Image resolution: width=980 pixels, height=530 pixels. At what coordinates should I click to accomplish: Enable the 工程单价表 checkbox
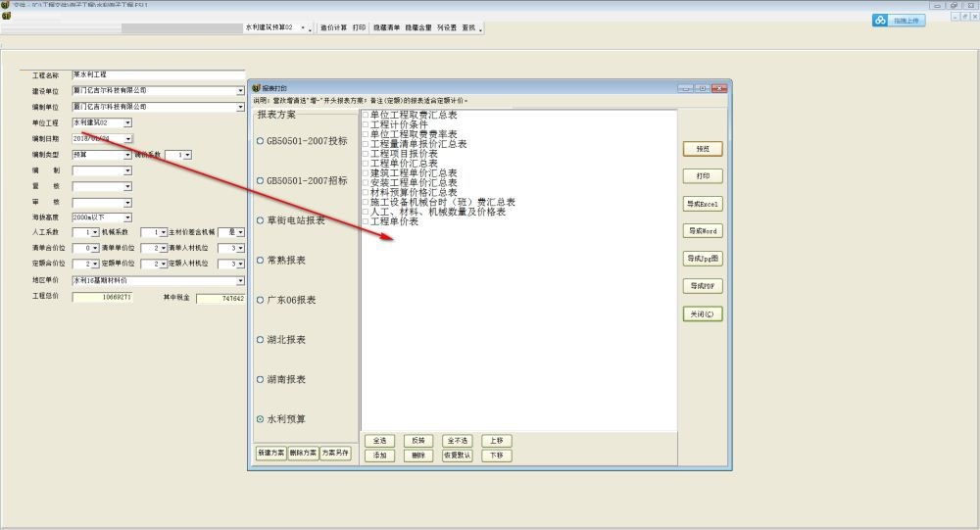click(x=366, y=221)
